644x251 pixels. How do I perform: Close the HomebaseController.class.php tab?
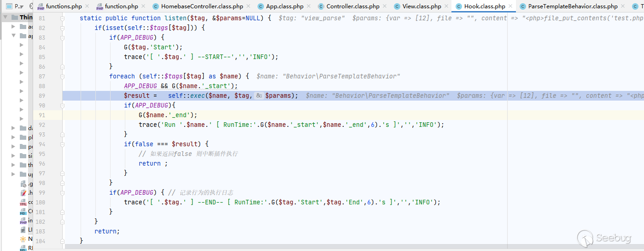pos(249,6)
